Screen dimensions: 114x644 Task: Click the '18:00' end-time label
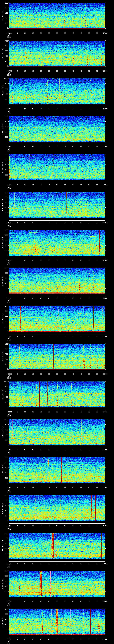[105, 71]
